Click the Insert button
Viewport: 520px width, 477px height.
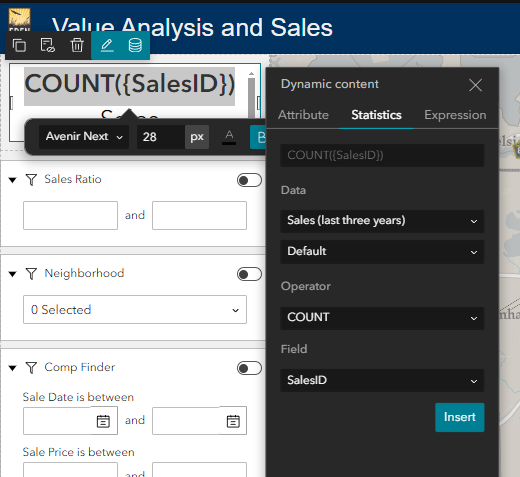pyautogui.click(x=460, y=417)
